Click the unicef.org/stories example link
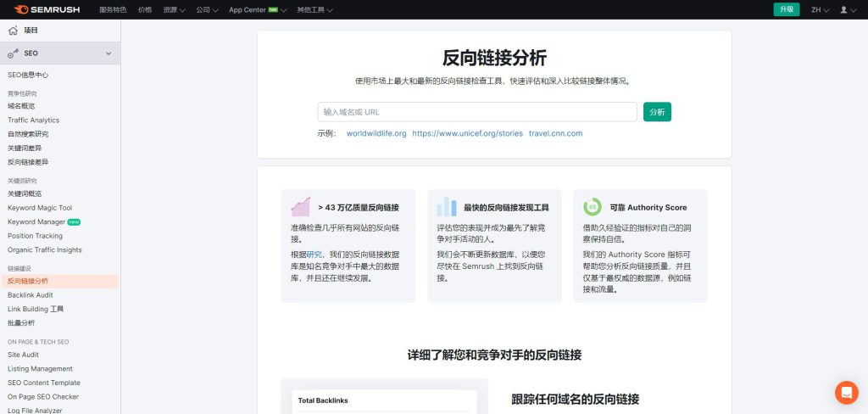Viewport: 868px width, 414px height. click(467, 133)
